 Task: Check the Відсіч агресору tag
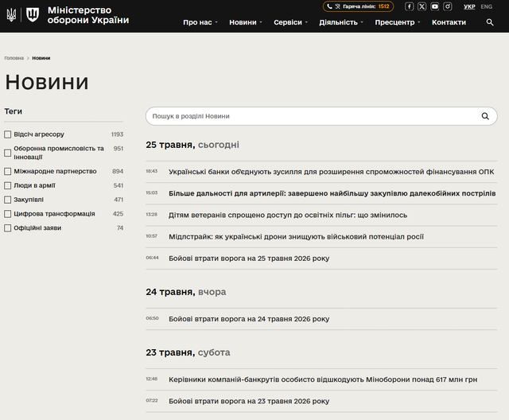tap(7, 134)
